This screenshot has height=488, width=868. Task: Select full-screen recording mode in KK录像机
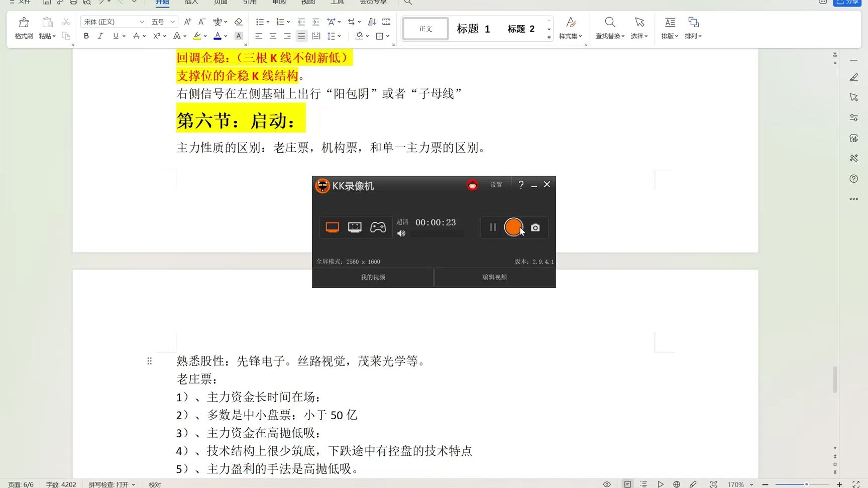coord(332,227)
